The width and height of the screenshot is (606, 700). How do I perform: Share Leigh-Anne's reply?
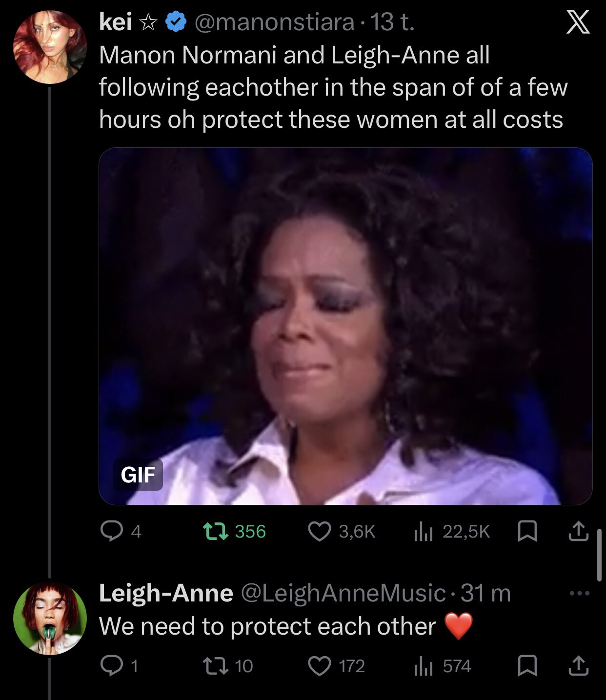[x=578, y=666]
